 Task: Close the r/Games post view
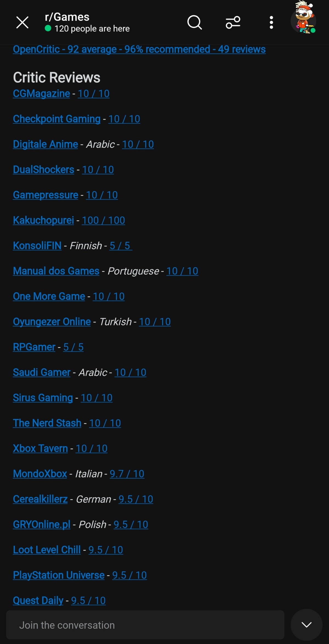click(22, 22)
